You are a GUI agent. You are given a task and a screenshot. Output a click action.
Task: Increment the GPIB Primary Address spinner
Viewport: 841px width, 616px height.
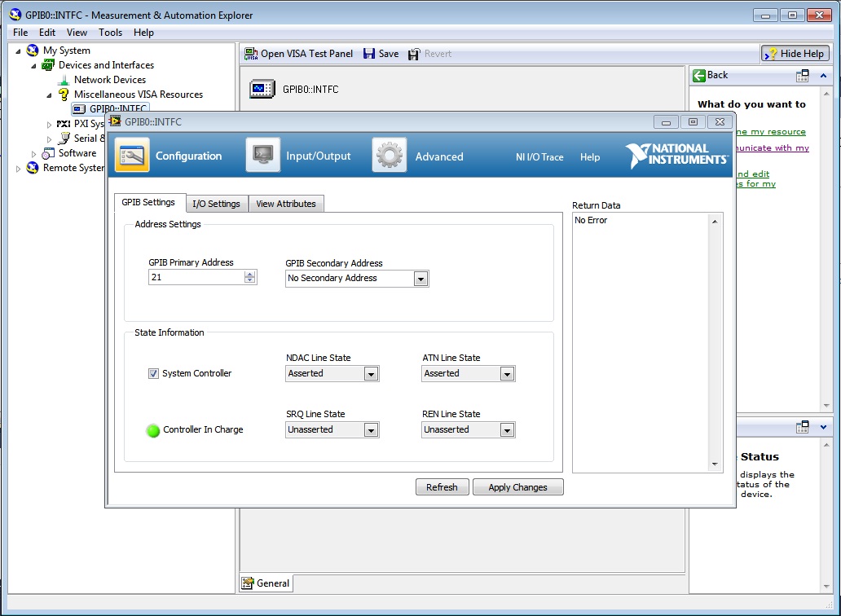click(250, 274)
